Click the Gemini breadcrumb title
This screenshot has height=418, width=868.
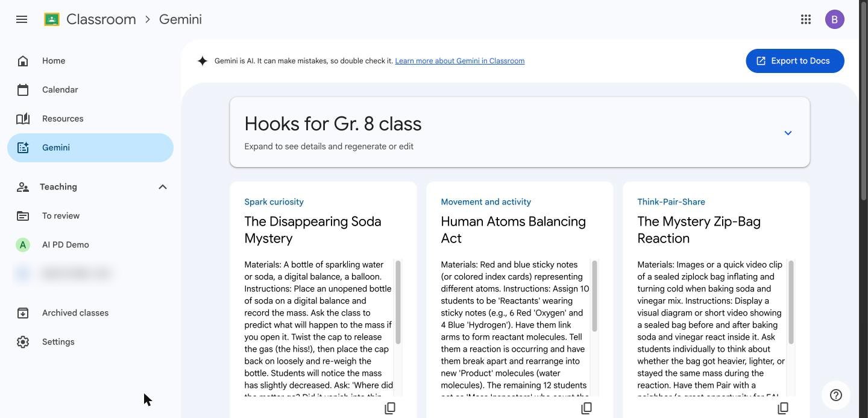[180, 19]
